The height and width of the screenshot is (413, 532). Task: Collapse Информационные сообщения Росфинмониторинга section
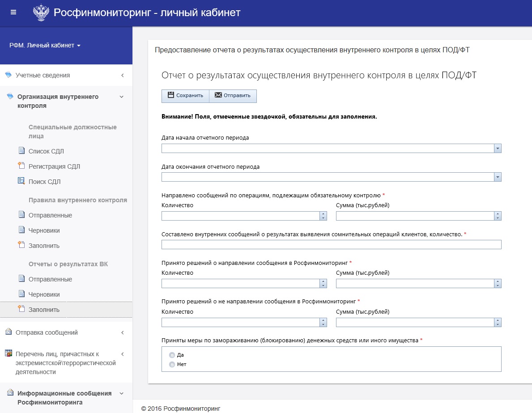click(121, 394)
